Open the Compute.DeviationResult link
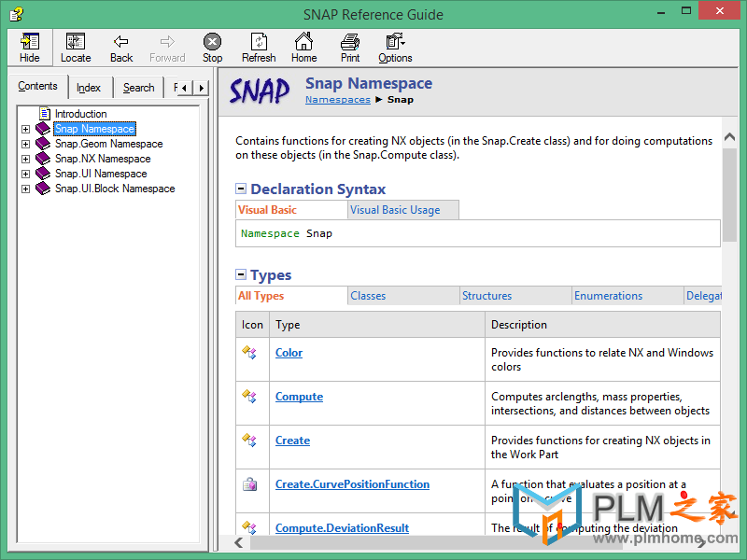747x560 pixels. [x=342, y=528]
